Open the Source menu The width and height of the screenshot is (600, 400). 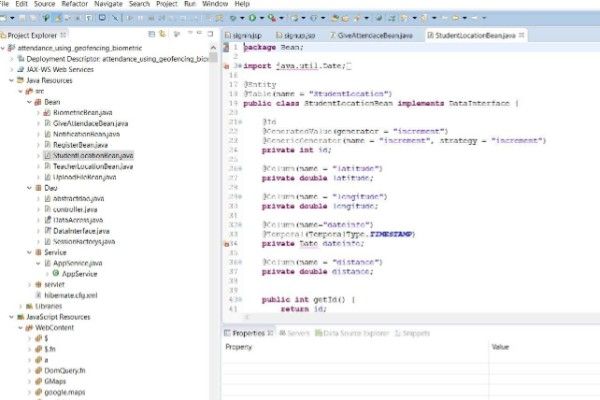coord(44,4)
